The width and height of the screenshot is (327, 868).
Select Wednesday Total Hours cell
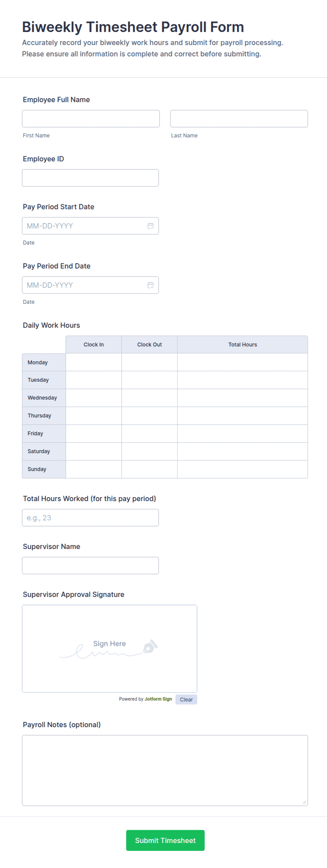click(243, 398)
